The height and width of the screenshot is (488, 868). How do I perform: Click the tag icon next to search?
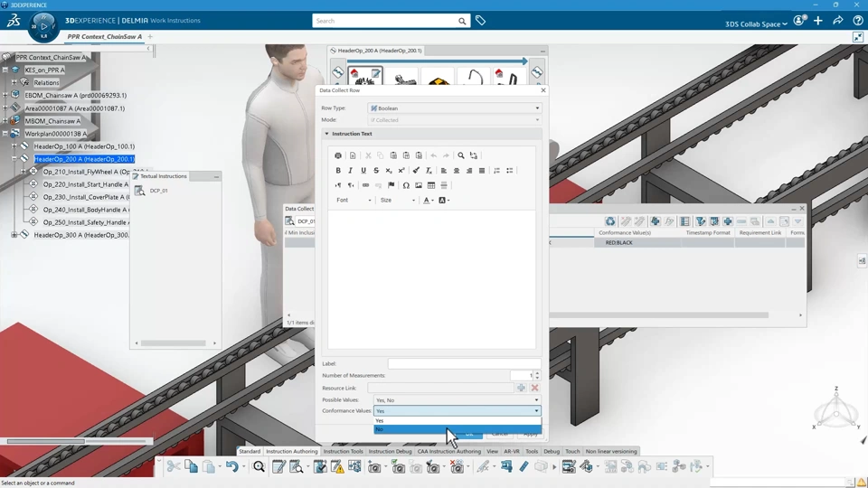(x=480, y=21)
